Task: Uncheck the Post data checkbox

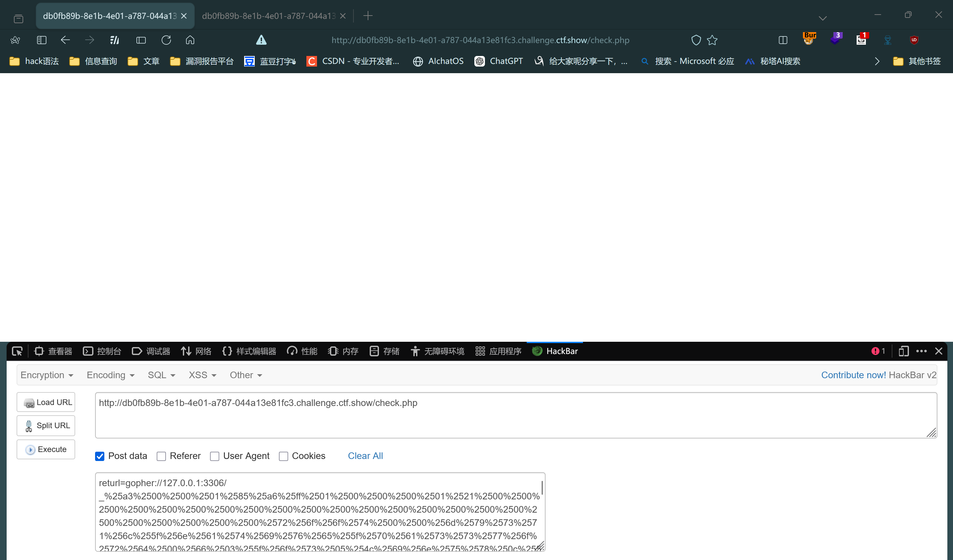Action: (100, 456)
